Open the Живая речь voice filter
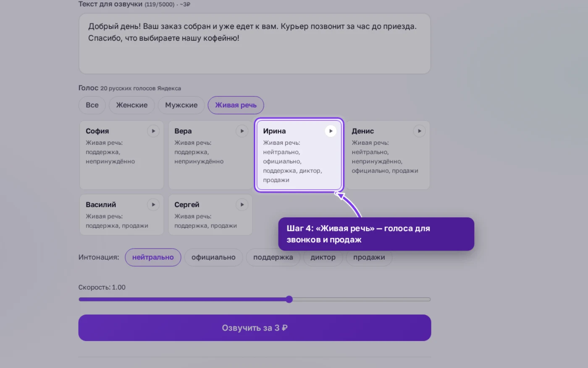Viewport: 588px width, 368px height. click(236, 105)
